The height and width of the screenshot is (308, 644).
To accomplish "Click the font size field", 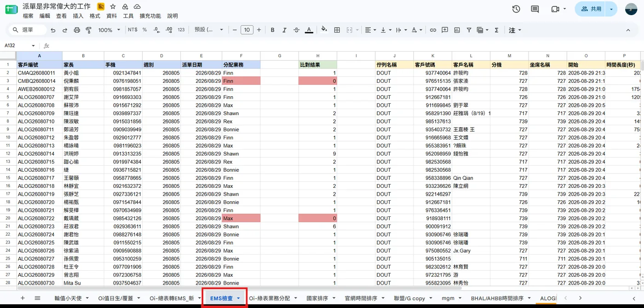I will click(247, 30).
